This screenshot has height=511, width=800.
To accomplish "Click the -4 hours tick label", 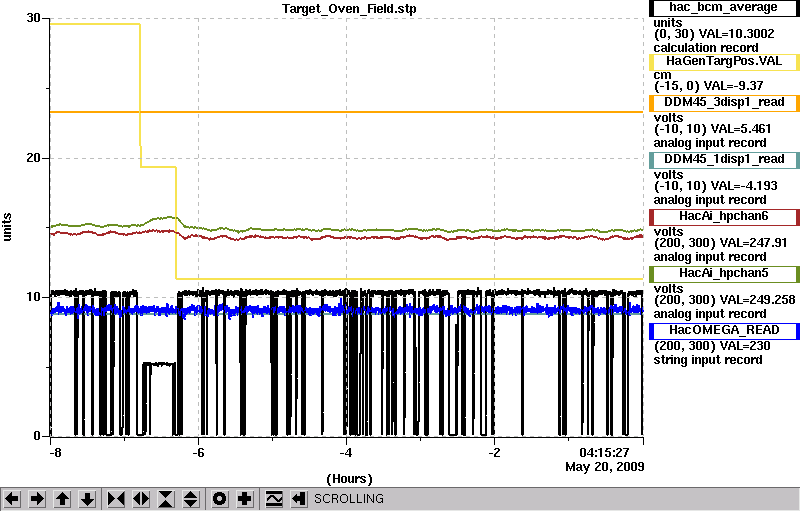I will 346,453.
